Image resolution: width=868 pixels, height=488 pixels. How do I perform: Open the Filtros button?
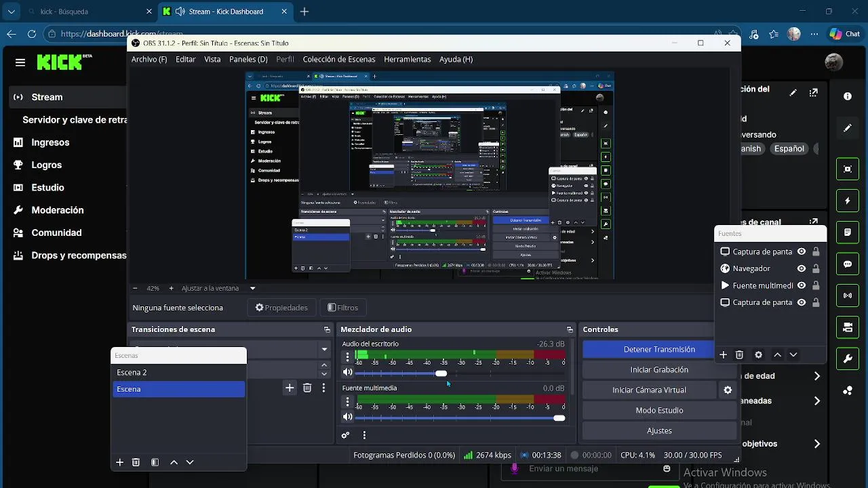point(342,308)
